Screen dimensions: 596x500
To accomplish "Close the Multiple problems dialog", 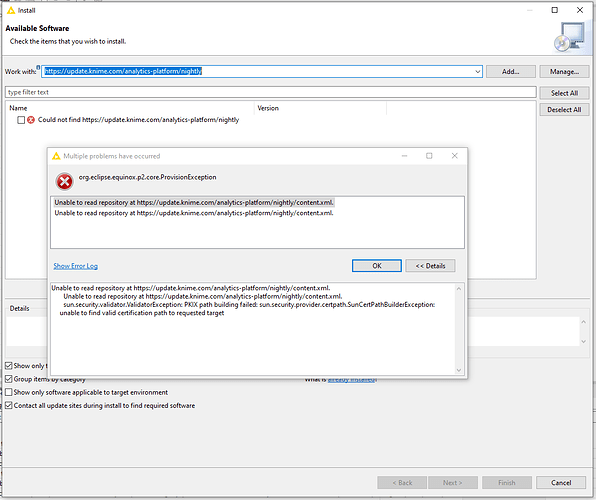I will pos(455,156).
